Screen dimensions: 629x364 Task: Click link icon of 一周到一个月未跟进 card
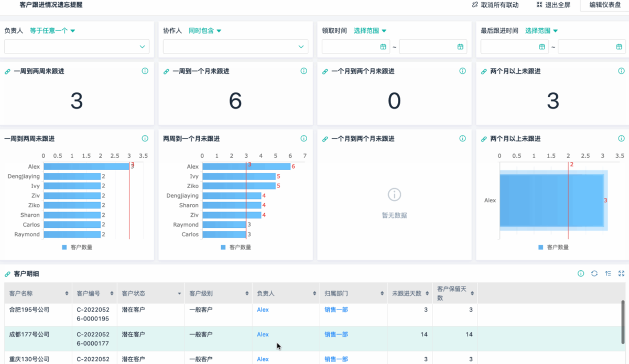pyautogui.click(x=166, y=71)
